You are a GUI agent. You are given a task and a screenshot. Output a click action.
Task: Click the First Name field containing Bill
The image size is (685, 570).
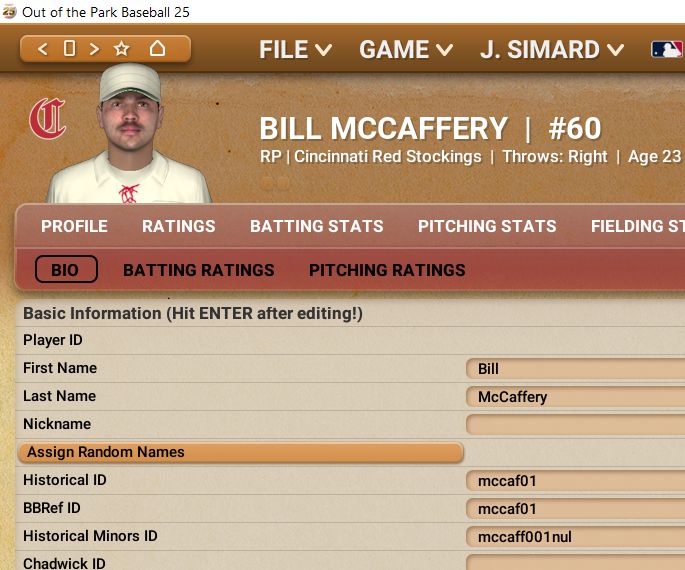point(575,369)
